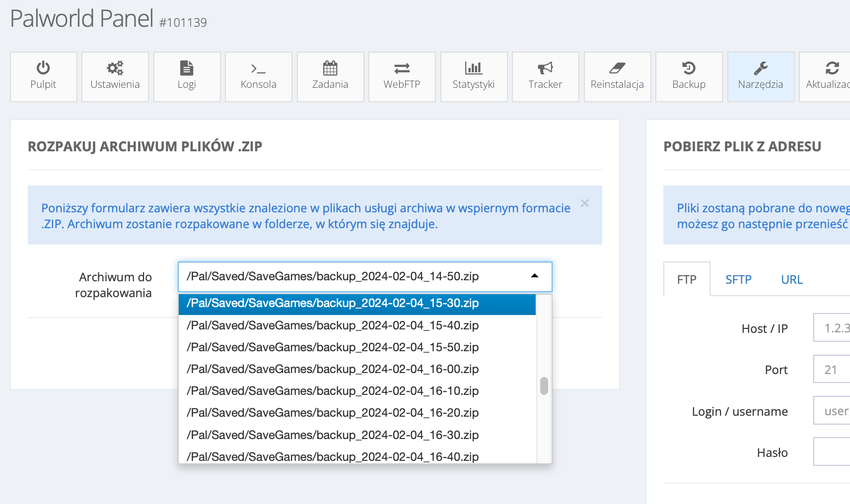Switch to the SFTP tab
Image resolution: width=850 pixels, height=504 pixels.
pyautogui.click(x=738, y=280)
